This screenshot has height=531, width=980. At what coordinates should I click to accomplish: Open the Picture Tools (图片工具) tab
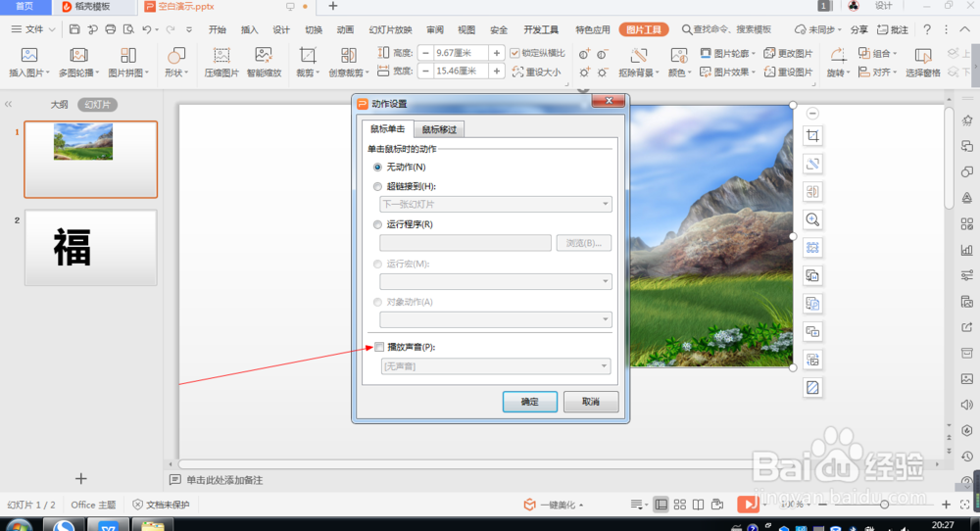click(643, 29)
